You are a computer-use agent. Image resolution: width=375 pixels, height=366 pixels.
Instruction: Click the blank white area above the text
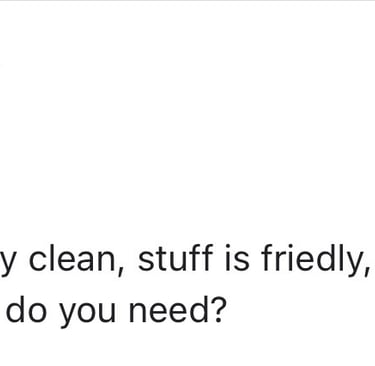coord(187,117)
